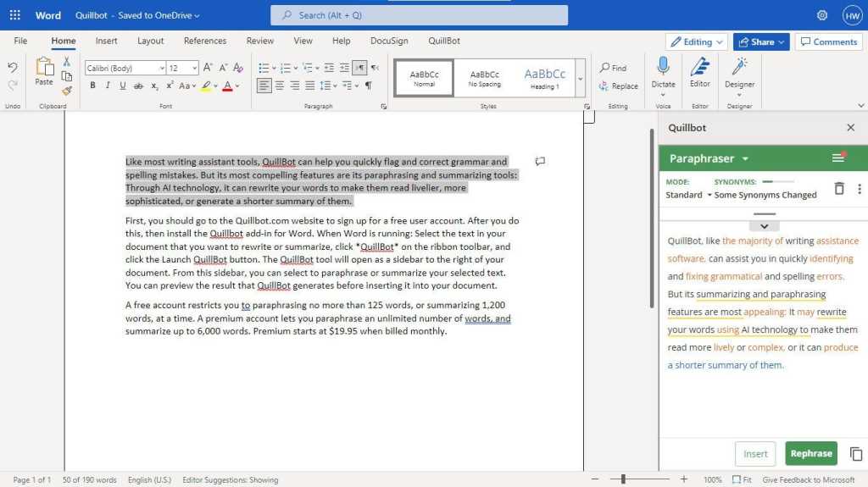
Task: Open QuillBot hamburger menu icon
Action: pyautogui.click(x=838, y=158)
